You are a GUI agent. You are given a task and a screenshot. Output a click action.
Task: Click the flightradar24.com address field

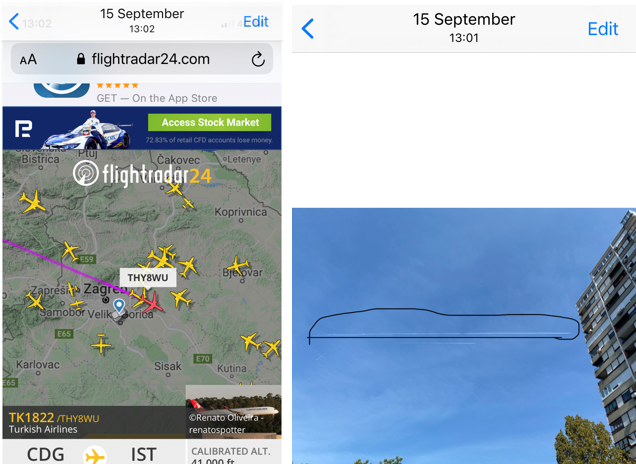pyautogui.click(x=142, y=59)
